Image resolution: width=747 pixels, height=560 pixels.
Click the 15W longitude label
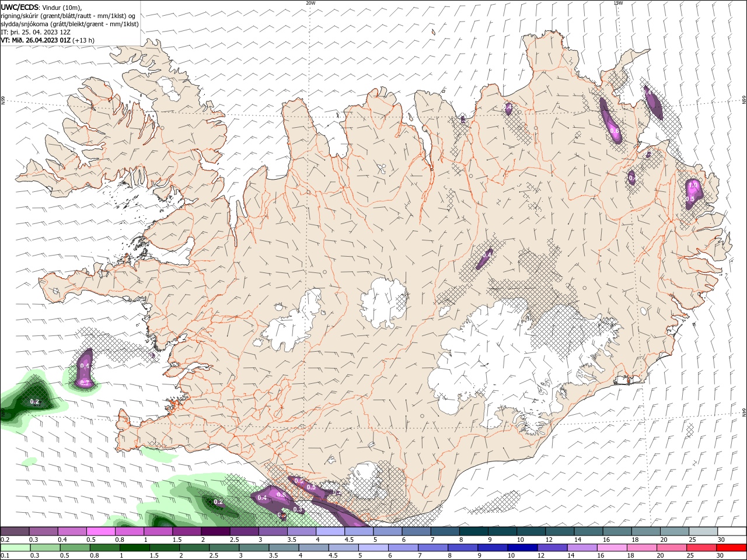click(x=617, y=3)
